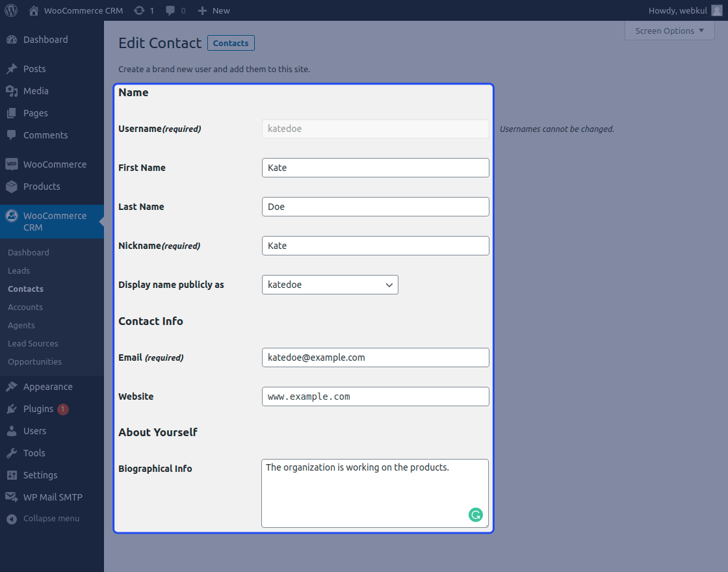Open the Dashboard menu item
This screenshot has height=572, width=728.
pyautogui.click(x=45, y=40)
